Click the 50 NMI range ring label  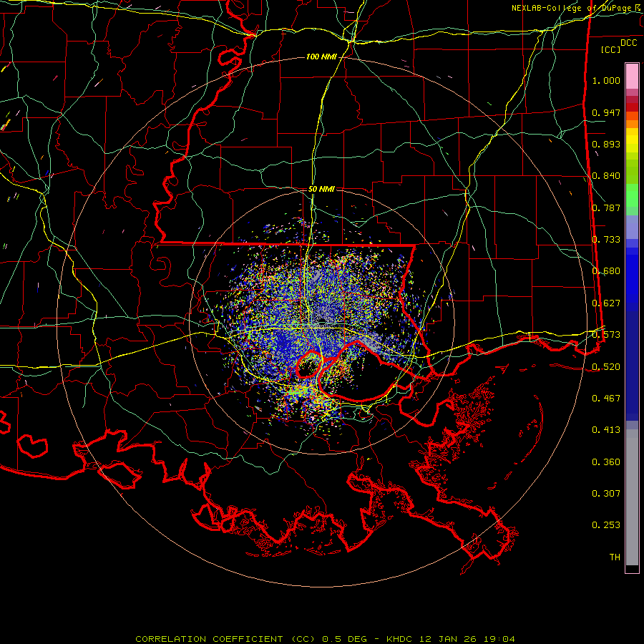pos(321,190)
